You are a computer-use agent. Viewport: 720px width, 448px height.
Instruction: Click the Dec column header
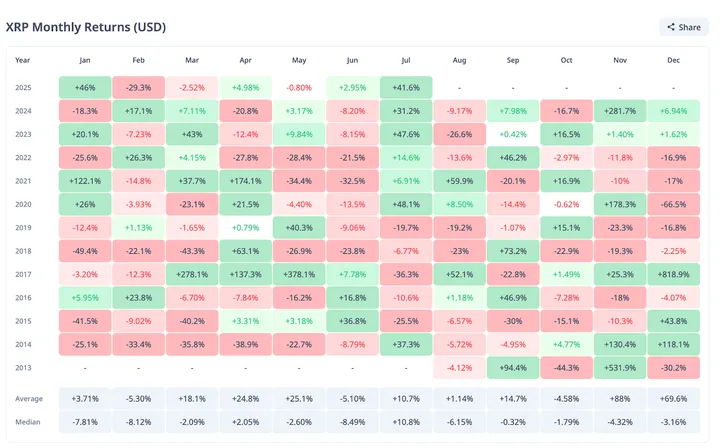pos(673,60)
